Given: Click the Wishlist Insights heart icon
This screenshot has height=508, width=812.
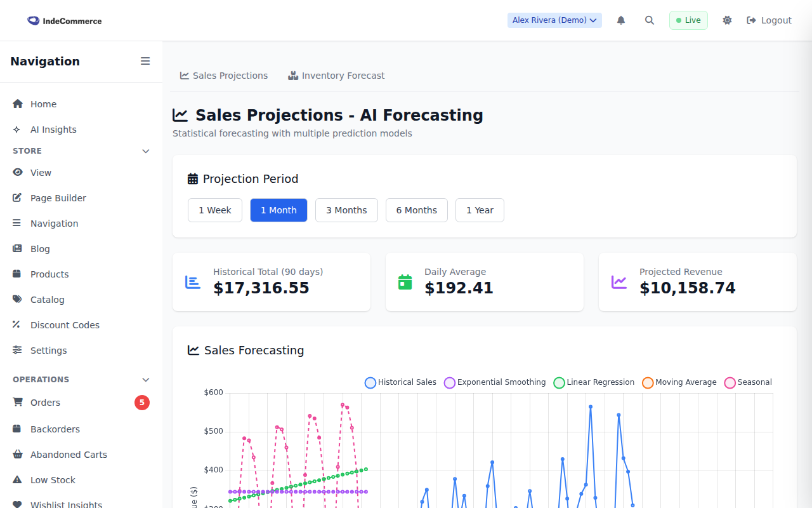Looking at the screenshot, I should [18, 505].
